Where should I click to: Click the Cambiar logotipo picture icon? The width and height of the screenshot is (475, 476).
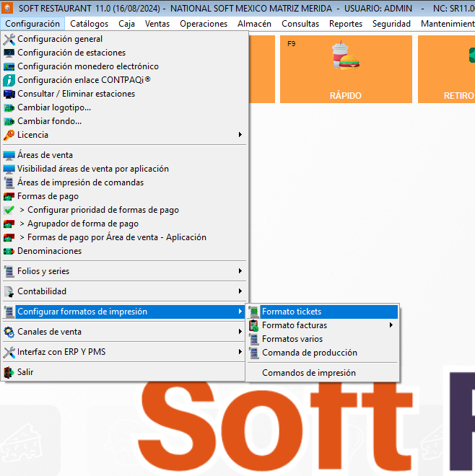[9, 107]
